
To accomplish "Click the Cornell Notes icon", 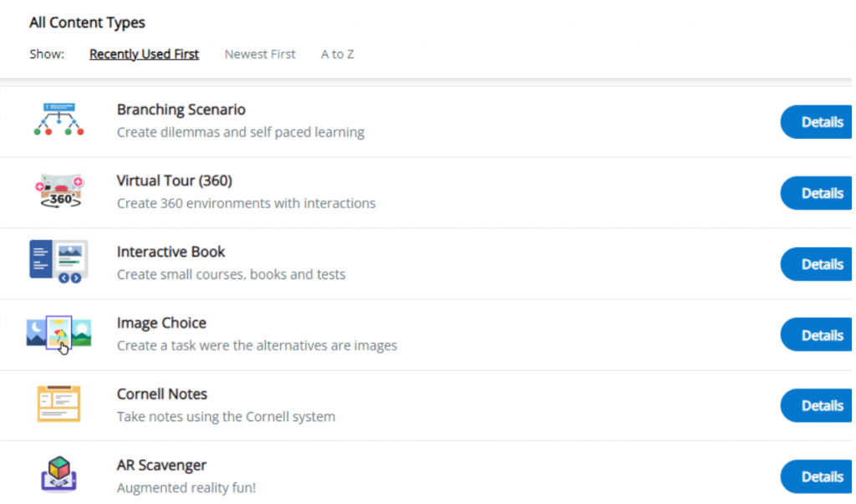I will coord(59,404).
